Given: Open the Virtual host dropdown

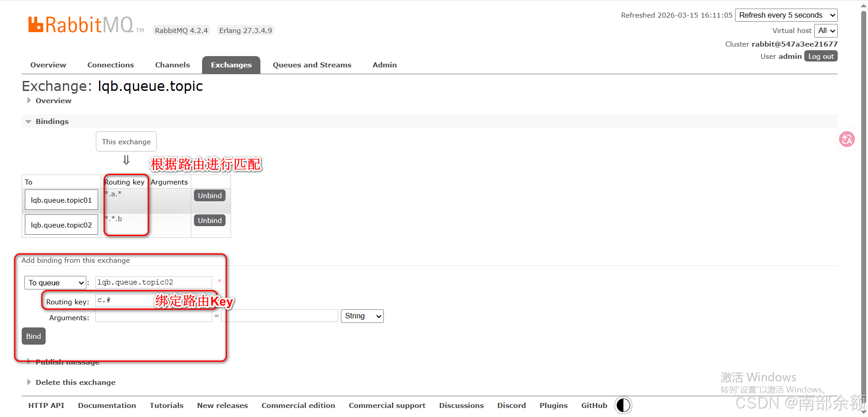Looking at the screenshot, I should coord(826,31).
